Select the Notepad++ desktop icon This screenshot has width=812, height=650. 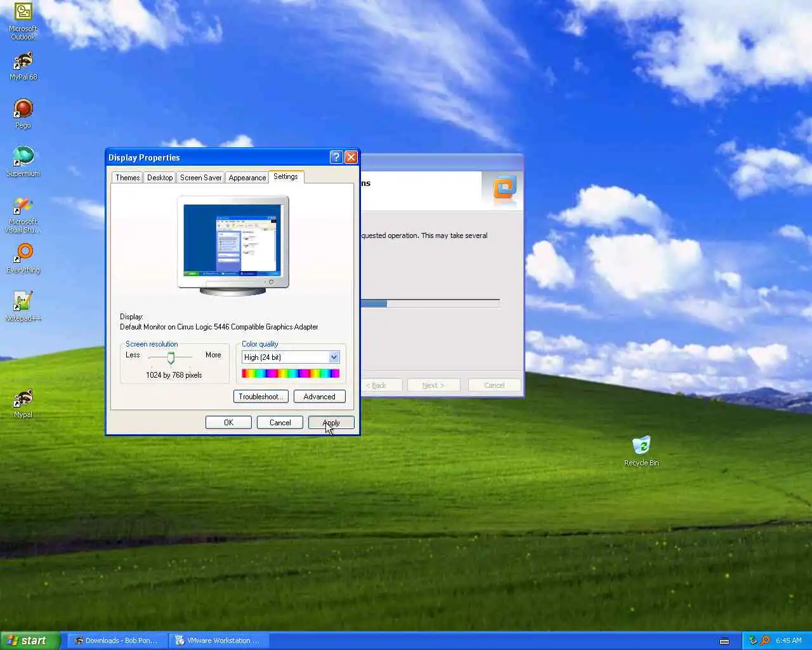[23, 307]
